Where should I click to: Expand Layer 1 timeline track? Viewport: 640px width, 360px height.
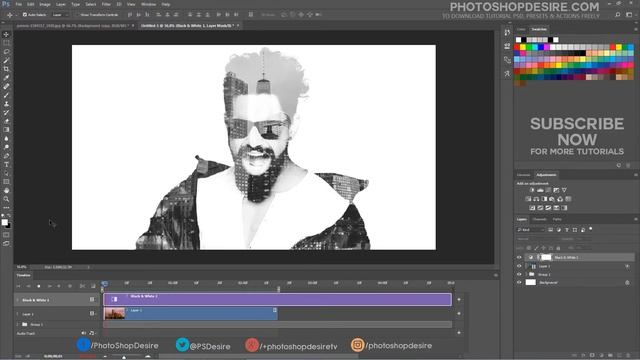tap(18, 314)
